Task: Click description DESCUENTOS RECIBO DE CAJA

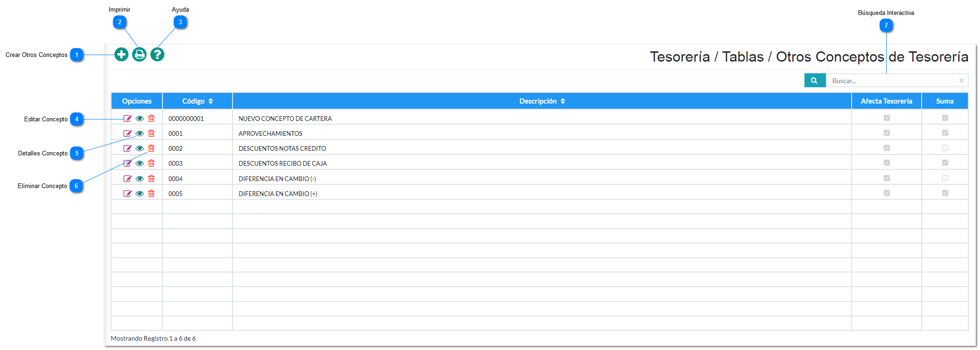Action: click(x=283, y=163)
